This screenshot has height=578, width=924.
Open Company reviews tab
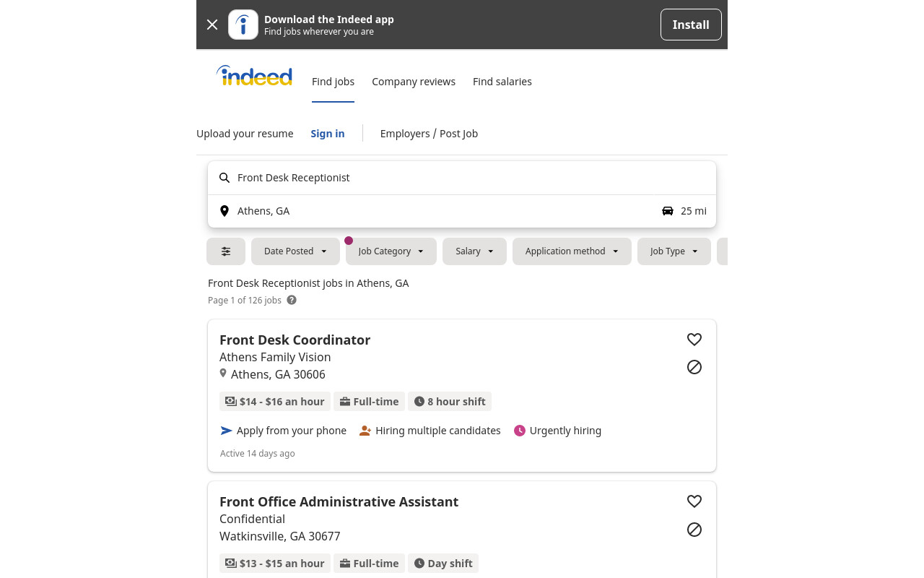(414, 82)
